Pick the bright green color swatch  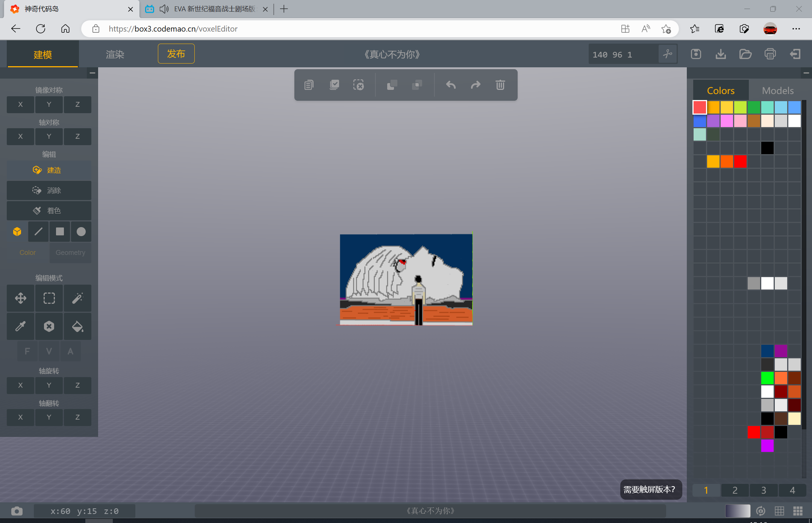point(767,378)
